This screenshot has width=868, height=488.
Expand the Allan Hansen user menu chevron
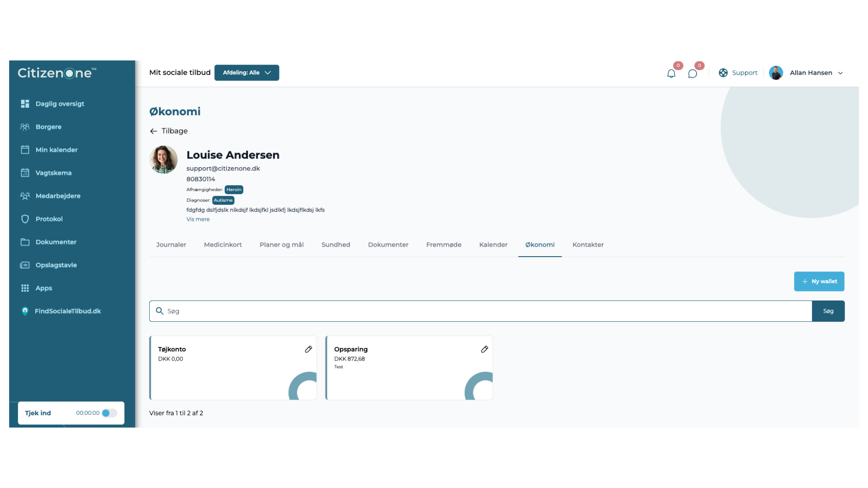[x=840, y=73]
